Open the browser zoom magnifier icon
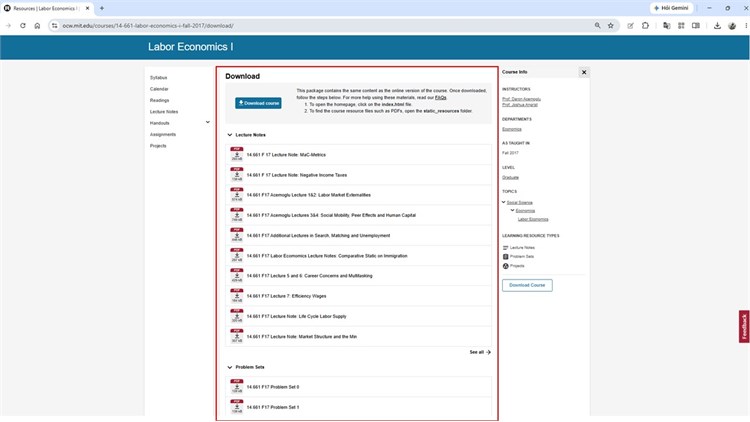 tap(597, 26)
